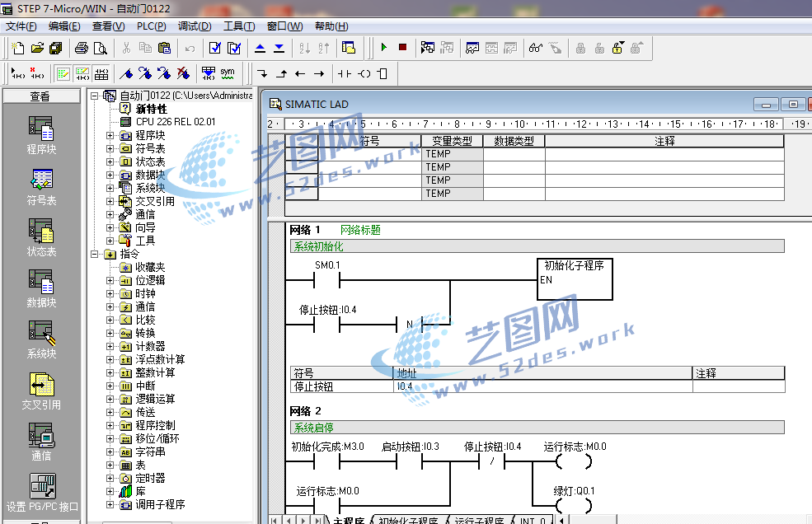Click the 停止按钮 symbol table cell
The width and height of the screenshot is (812, 524).
[x=342, y=386]
